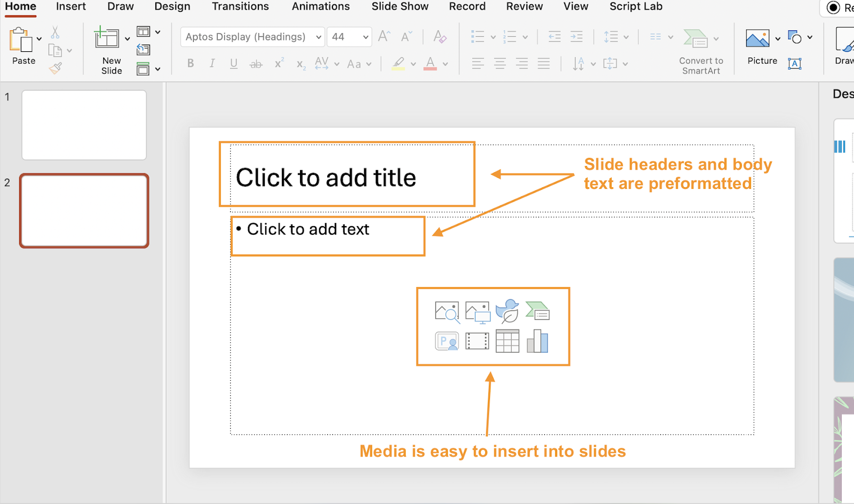Toggle Underline formatting
The image size is (854, 504).
(x=234, y=63)
